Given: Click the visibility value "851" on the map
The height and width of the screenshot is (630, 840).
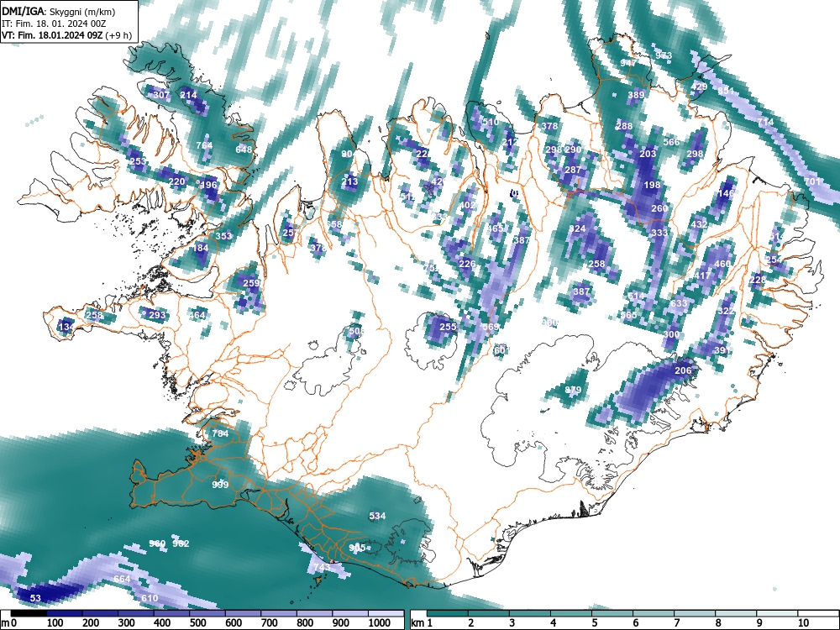Looking at the screenshot, I should point(726,91).
